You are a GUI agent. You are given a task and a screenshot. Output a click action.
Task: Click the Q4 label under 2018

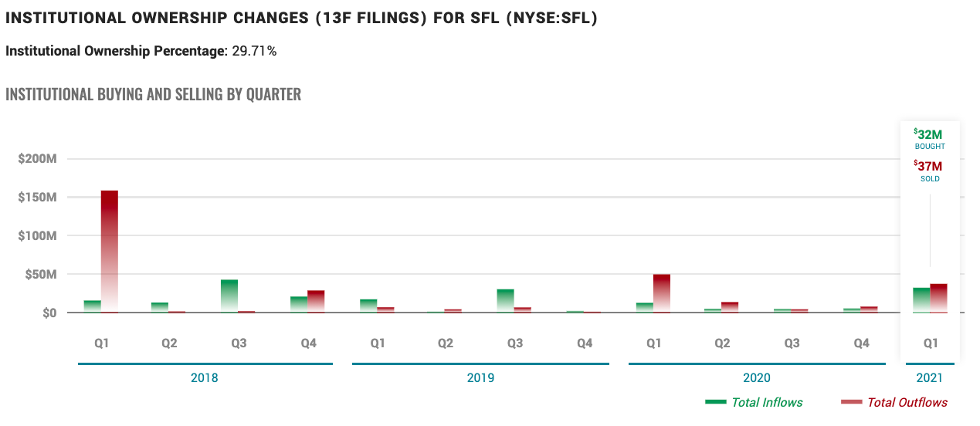coord(308,343)
